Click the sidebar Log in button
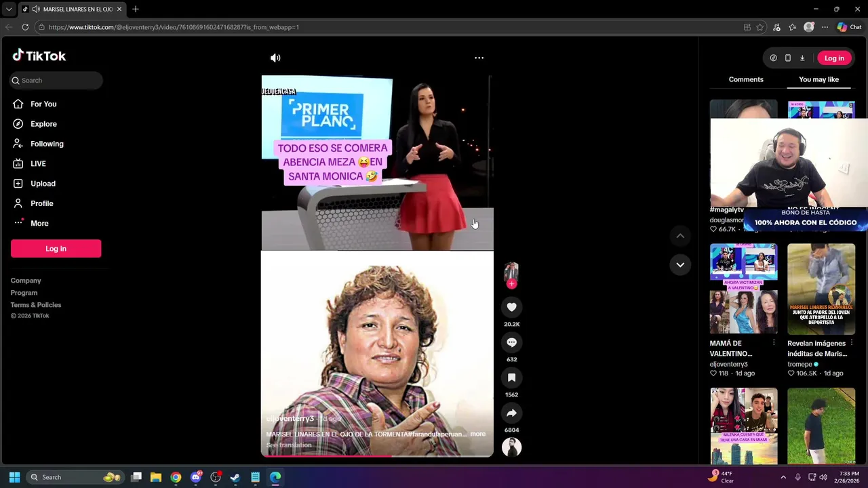This screenshot has width=868, height=488. [x=56, y=249]
